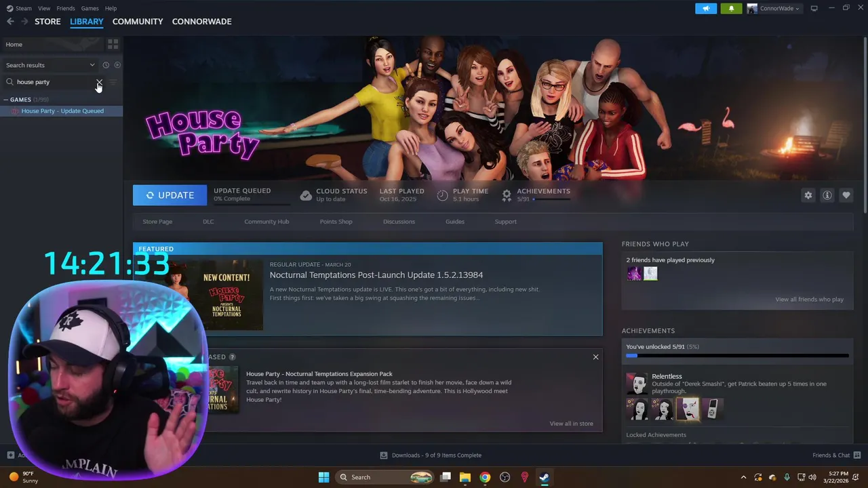Open advanced filter options icon
868x488 pixels.
(113, 82)
